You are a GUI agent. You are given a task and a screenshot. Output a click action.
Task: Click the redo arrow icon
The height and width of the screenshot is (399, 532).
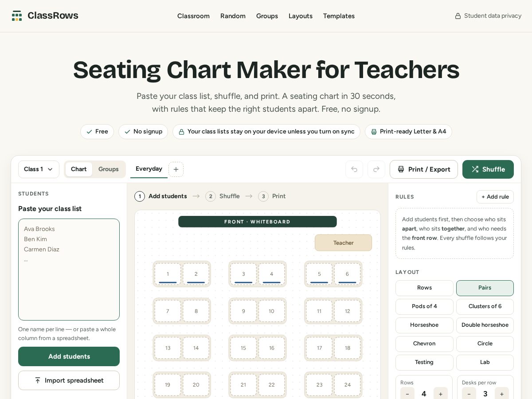click(376, 169)
